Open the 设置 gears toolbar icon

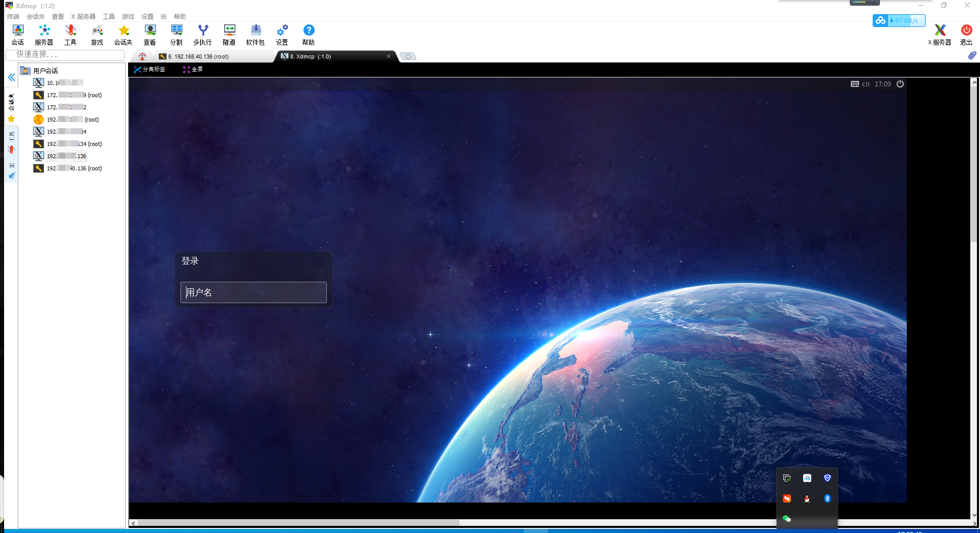pos(282,35)
